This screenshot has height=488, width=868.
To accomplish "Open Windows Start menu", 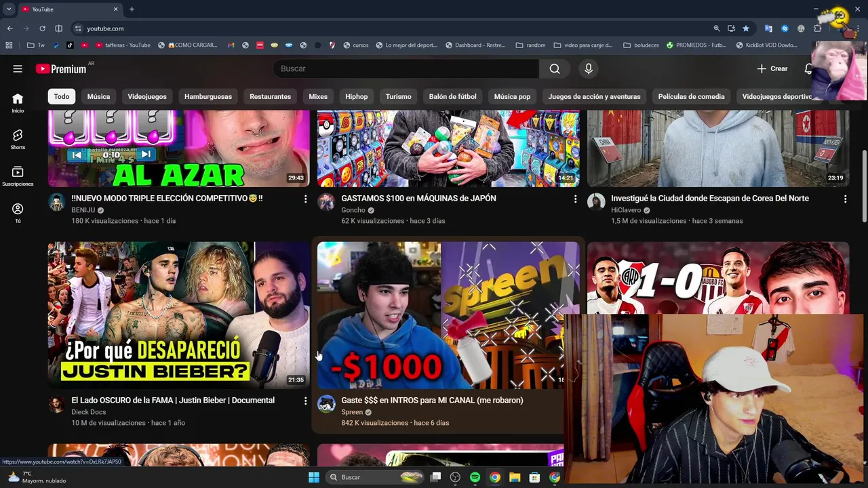I will point(313,477).
